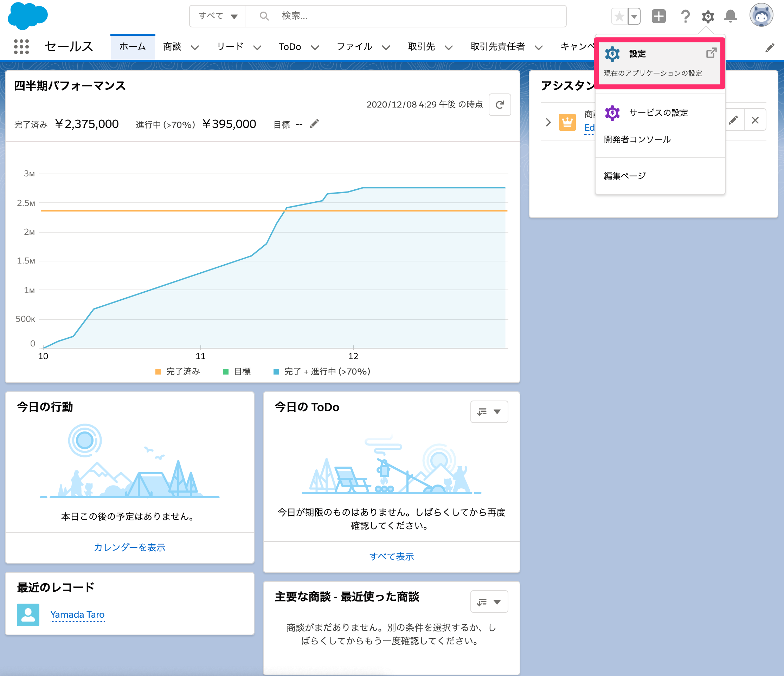
Task: Click the 完了済み orange legend swatch
Action: 158,372
